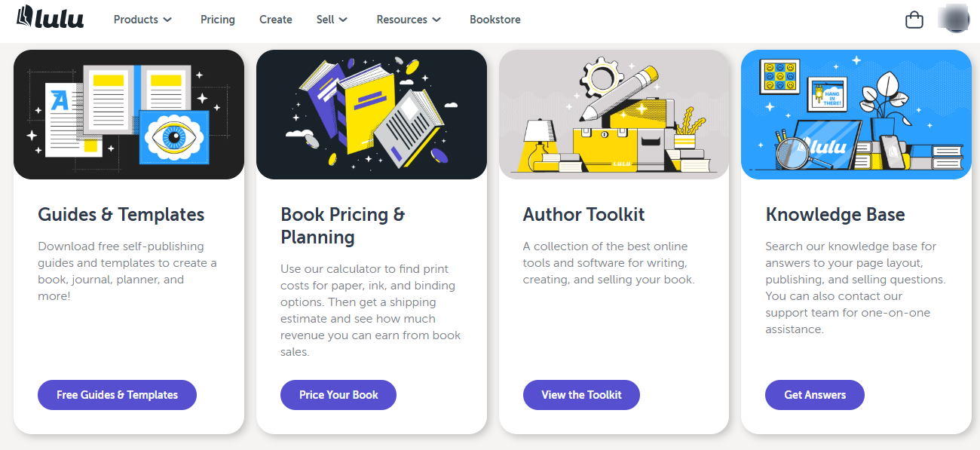Click the Author Toolkit heading
Image resolution: width=980 pixels, height=450 pixels.
tap(583, 214)
